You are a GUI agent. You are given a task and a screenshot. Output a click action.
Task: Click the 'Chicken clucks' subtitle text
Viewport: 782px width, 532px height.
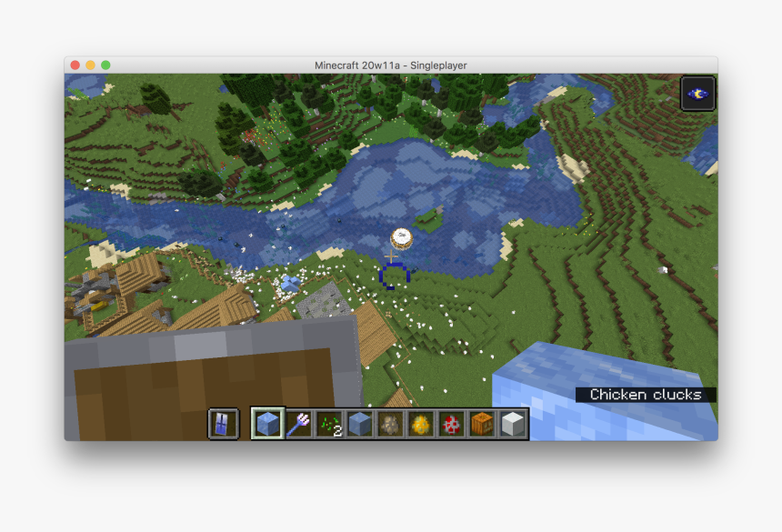pos(646,395)
